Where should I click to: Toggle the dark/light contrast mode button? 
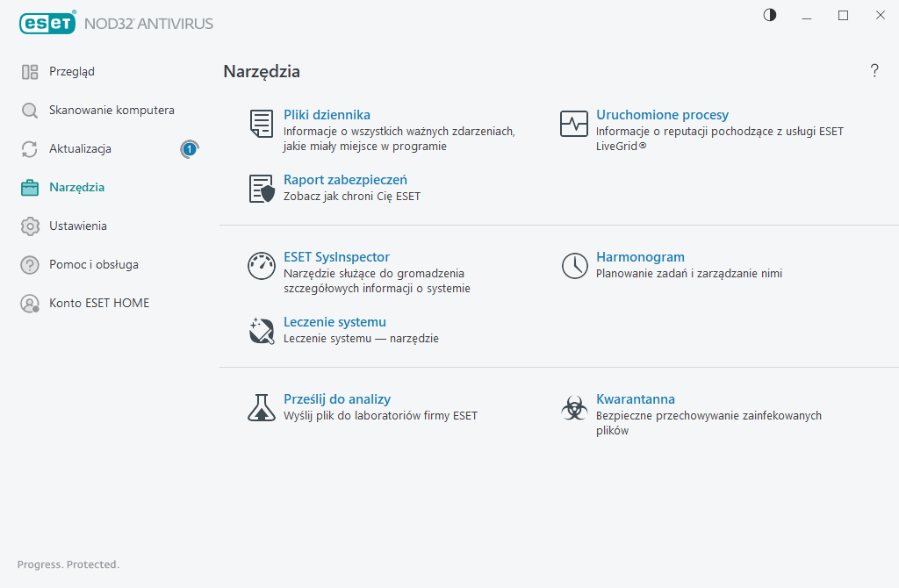(x=770, y=15)
